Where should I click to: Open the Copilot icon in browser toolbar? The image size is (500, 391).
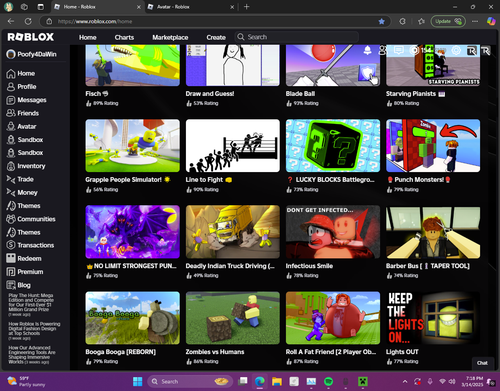coord(491,21)
